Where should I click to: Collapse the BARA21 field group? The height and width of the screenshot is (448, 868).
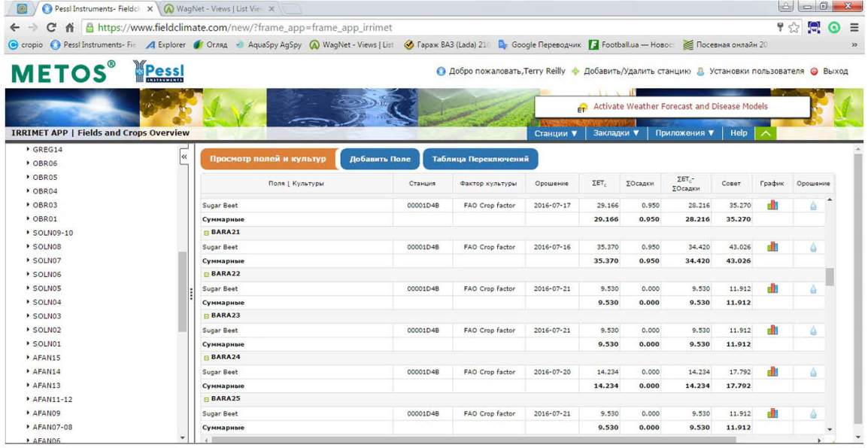(206, 233)
